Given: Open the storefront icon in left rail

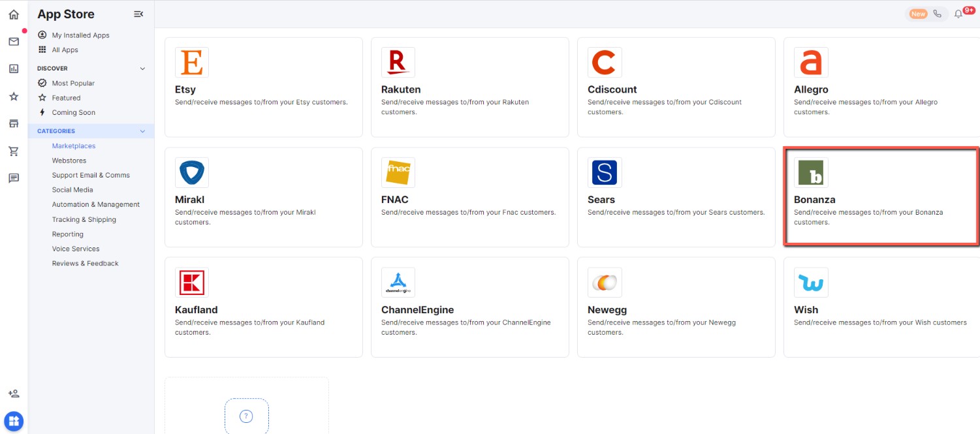Looking at the screenshot, I should 14,124.
